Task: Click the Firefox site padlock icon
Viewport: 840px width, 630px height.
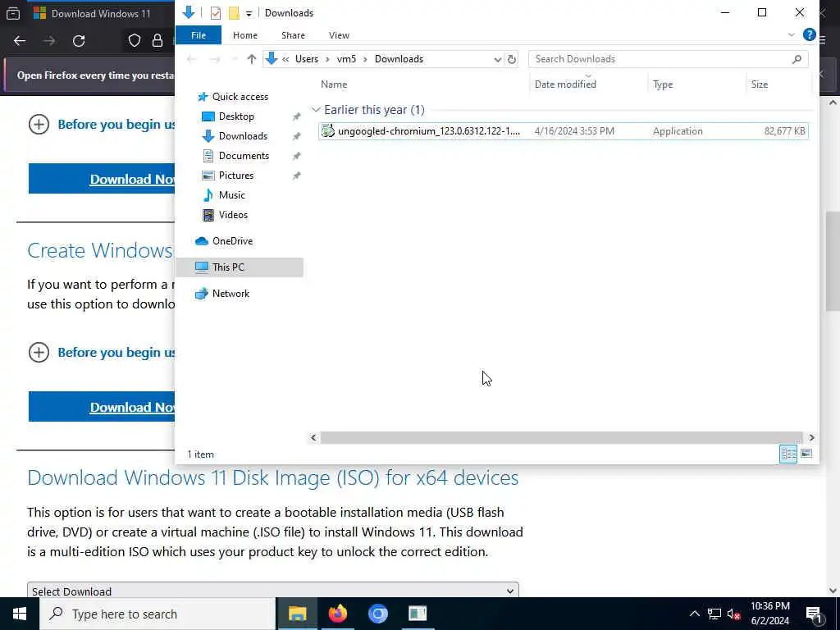Action: [x=157, y=41]
